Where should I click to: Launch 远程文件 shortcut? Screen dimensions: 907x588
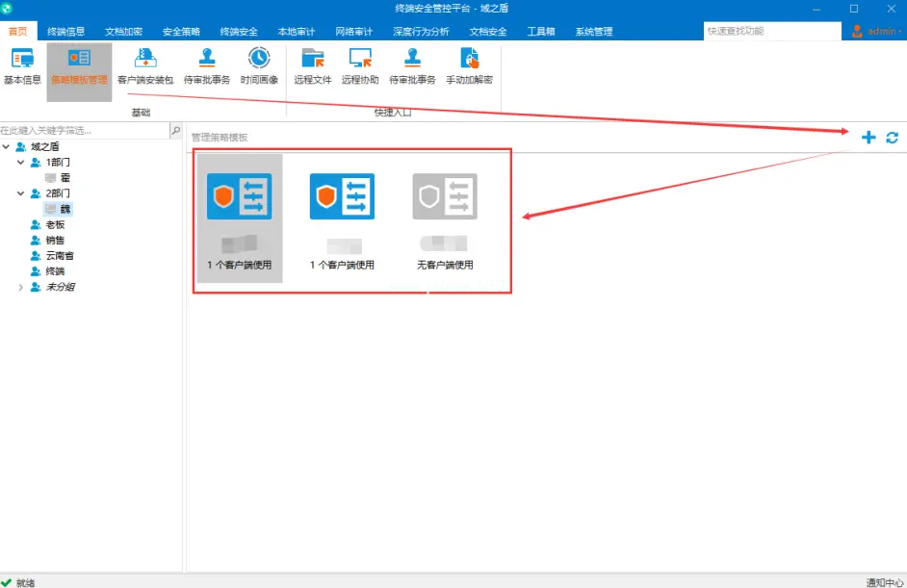pyautogui.click(x=312, y=65)
